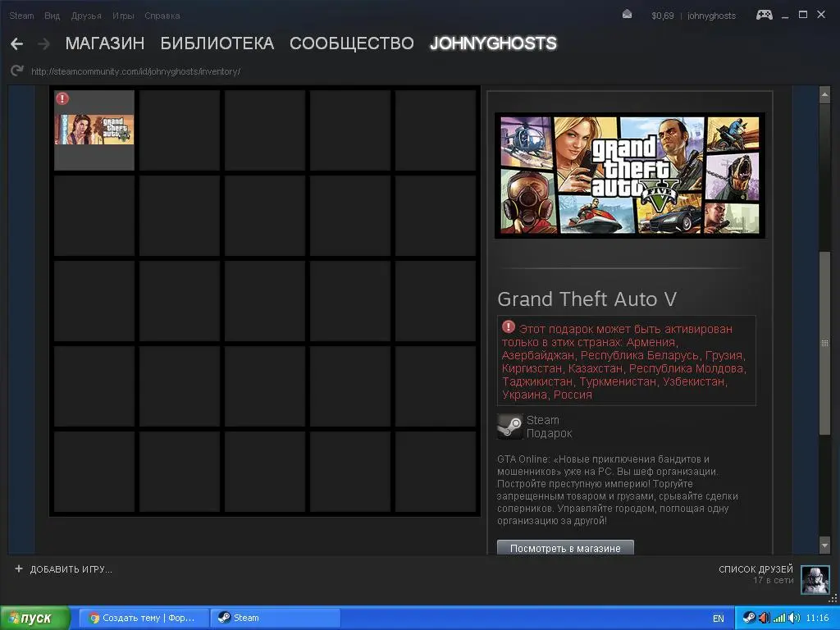Open the Справка menu
This screenshot has height=630, width=840.
click(x=162, y=16)
